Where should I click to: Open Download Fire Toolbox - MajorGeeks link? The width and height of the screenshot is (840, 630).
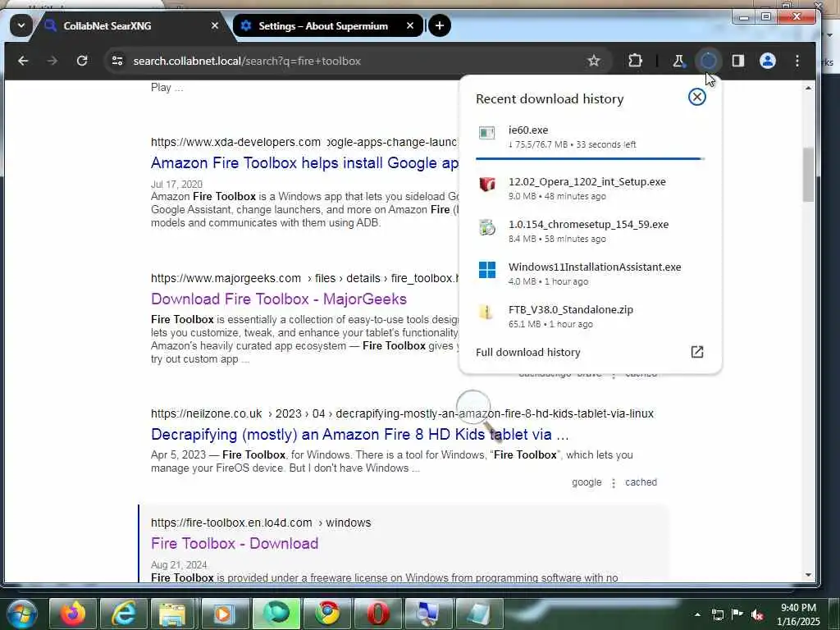click(279, 299)
